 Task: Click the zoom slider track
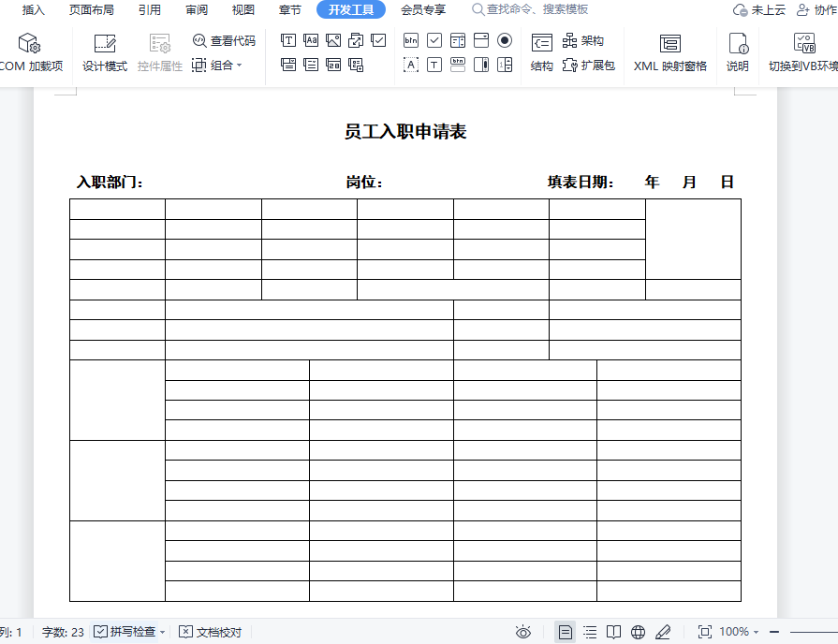point(814,632)
